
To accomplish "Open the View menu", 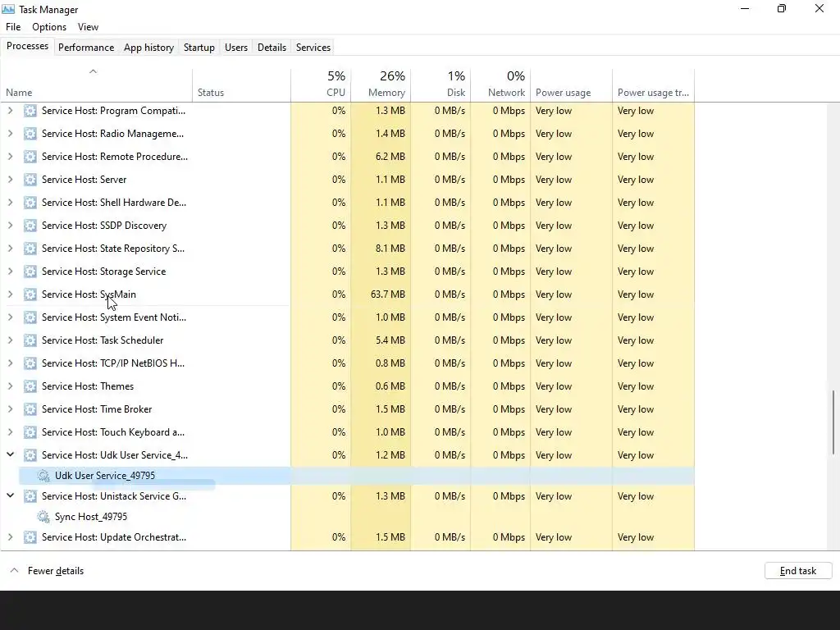I will [88, 27].
